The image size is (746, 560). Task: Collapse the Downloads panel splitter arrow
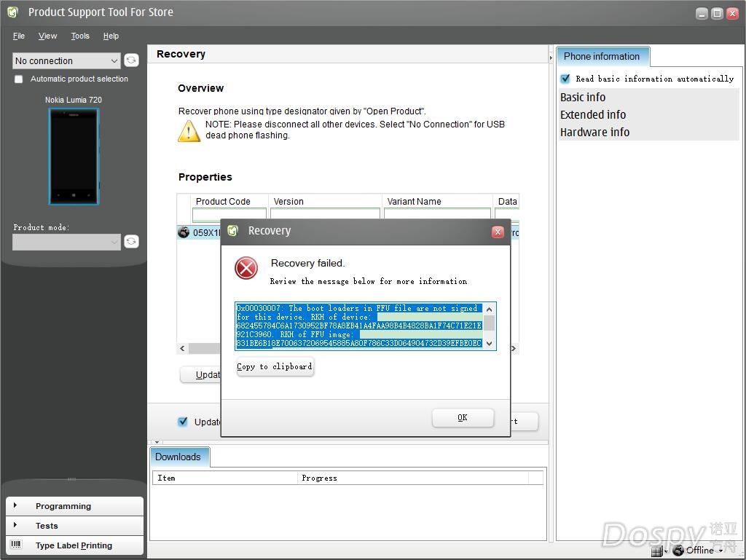(x=157, y=442)
